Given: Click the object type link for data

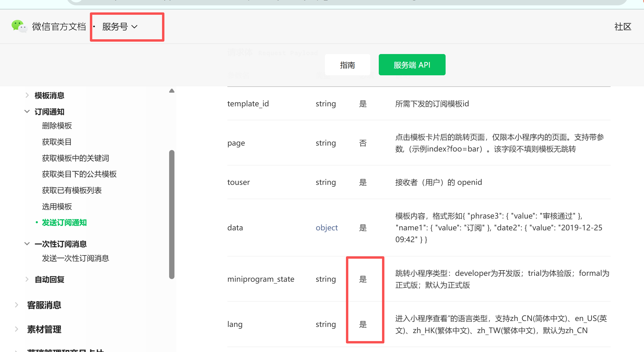Looking at the screenshot, I should click(326, 228).
